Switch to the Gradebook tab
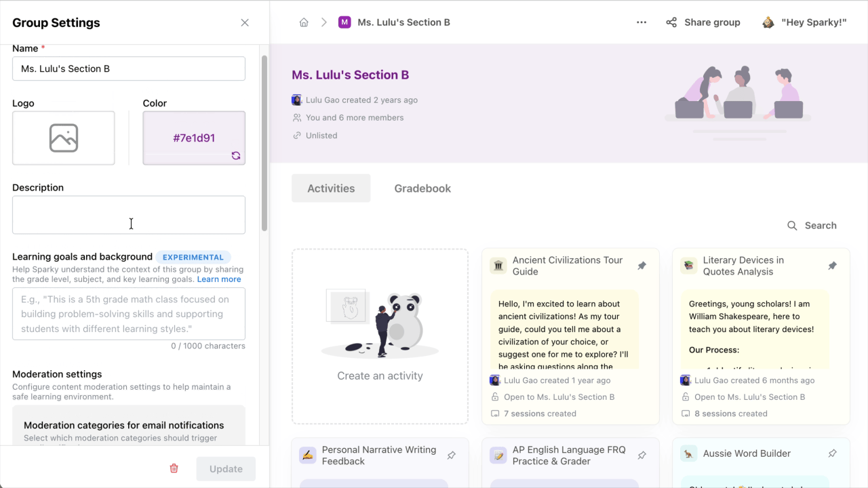The width and height of the screenshot is (868, 488). click(x=422, y=188)
